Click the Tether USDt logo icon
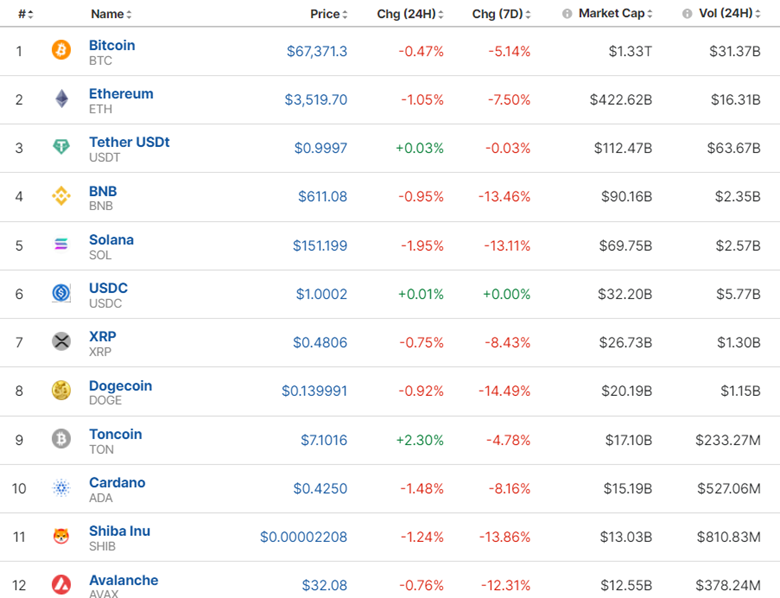This screenshot has height=598, width=780. point(61,146)
